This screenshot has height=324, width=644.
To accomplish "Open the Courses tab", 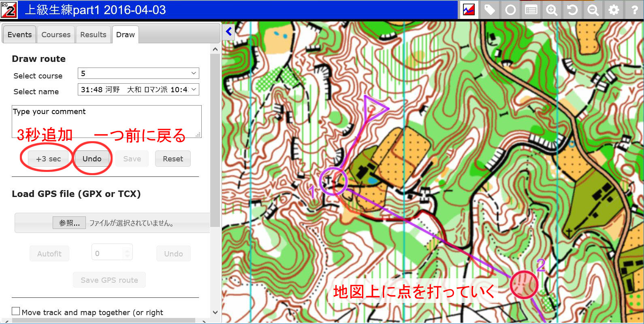I will [56, 35].
